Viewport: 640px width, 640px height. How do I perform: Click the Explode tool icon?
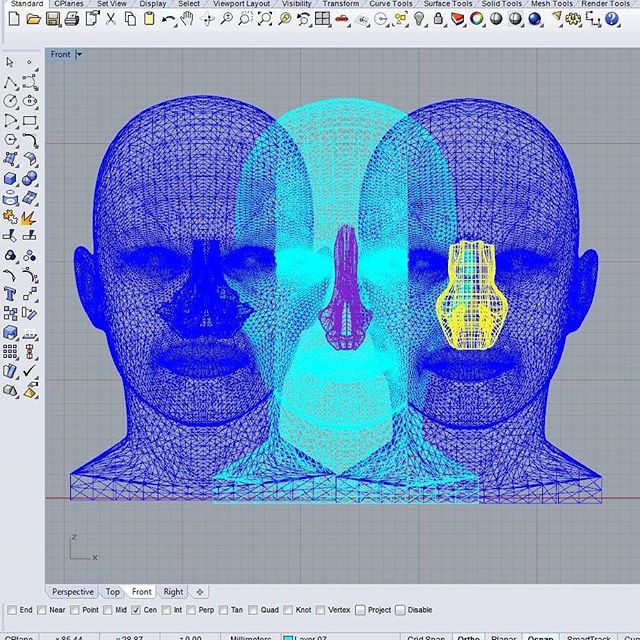(x=29, y=215)
